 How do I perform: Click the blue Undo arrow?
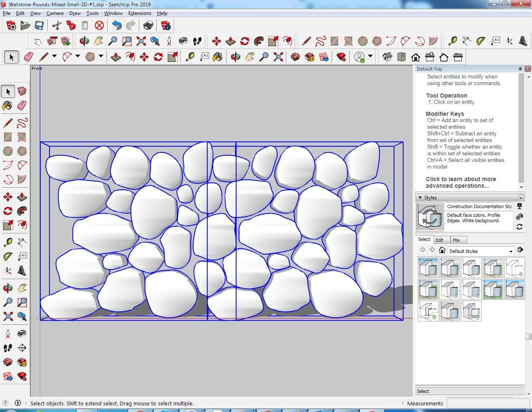117,26
